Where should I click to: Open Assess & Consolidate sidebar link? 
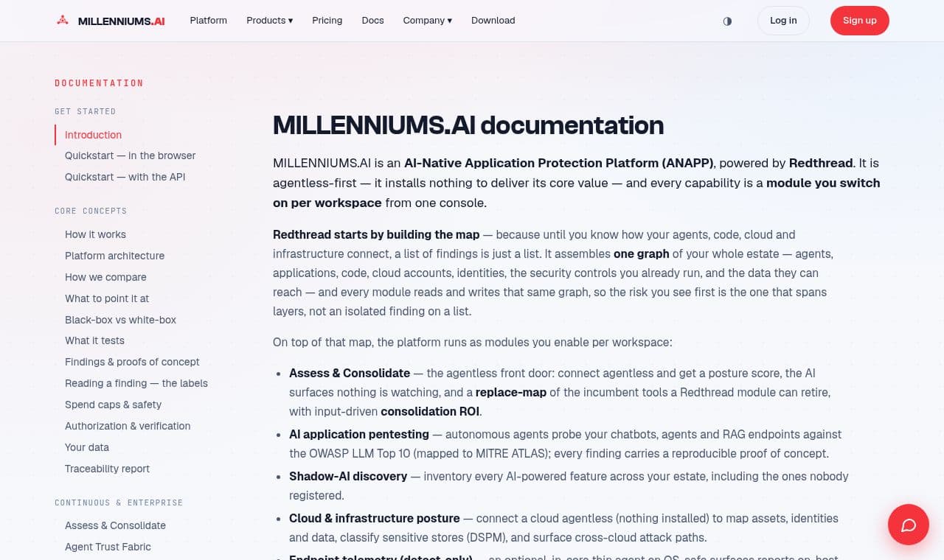click(115, 525)
